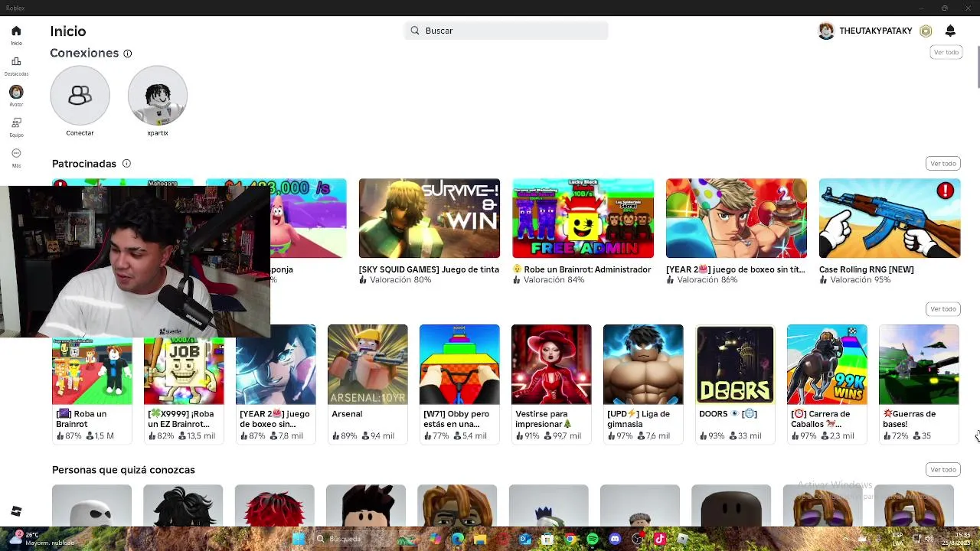This screenshot has height=551, width=980.
Task: Click the Conectar friends icon
Action: (80, 96)
